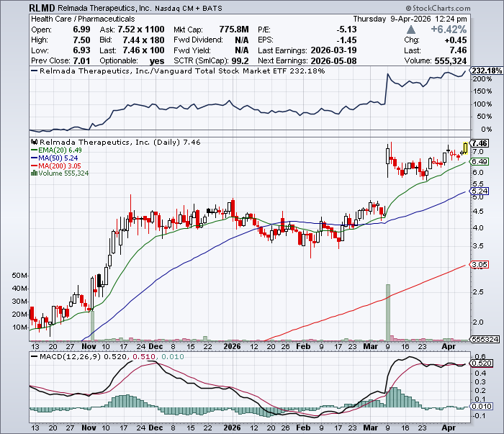Viewport: 504px width, 434px height.
Task: Click the Mkt Cap value 775.8M
Action: tap(234, 30)
